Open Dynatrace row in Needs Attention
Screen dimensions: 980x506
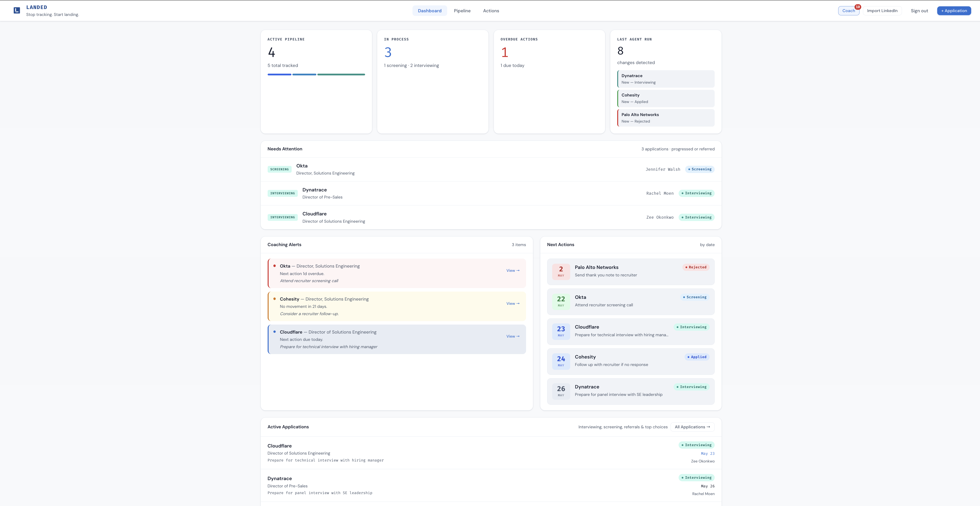tap(491, 193)
